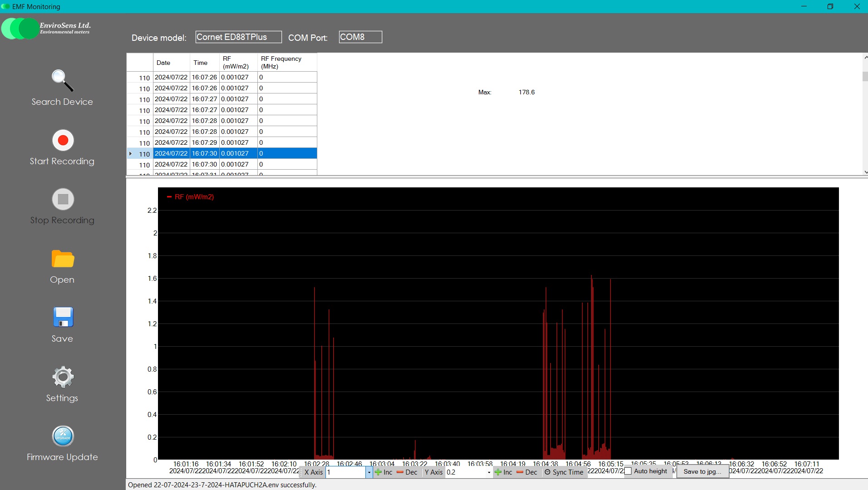Screen dimensions: 868x490
Task: Click the Sync Time clock button
Action: click(x=564, y=472)
